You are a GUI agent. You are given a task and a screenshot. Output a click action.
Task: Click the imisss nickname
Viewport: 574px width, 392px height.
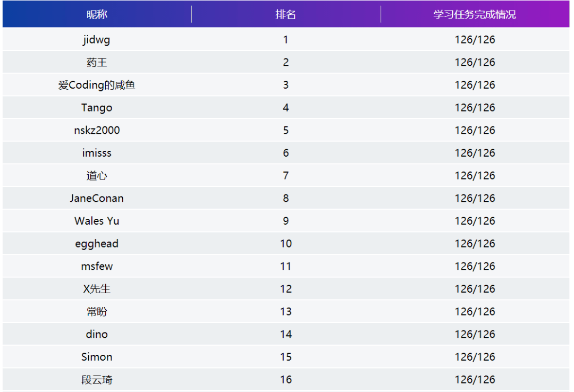(x=97, y=153)
